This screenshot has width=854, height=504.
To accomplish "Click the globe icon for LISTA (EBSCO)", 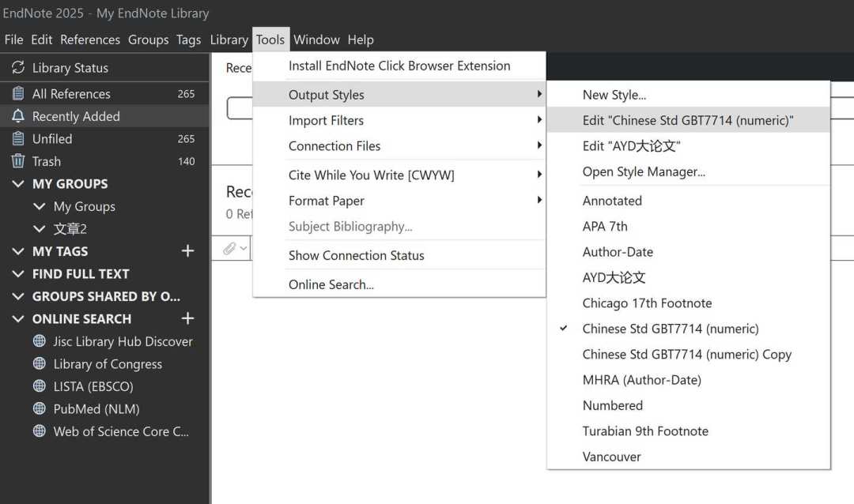I will point(40,386).
